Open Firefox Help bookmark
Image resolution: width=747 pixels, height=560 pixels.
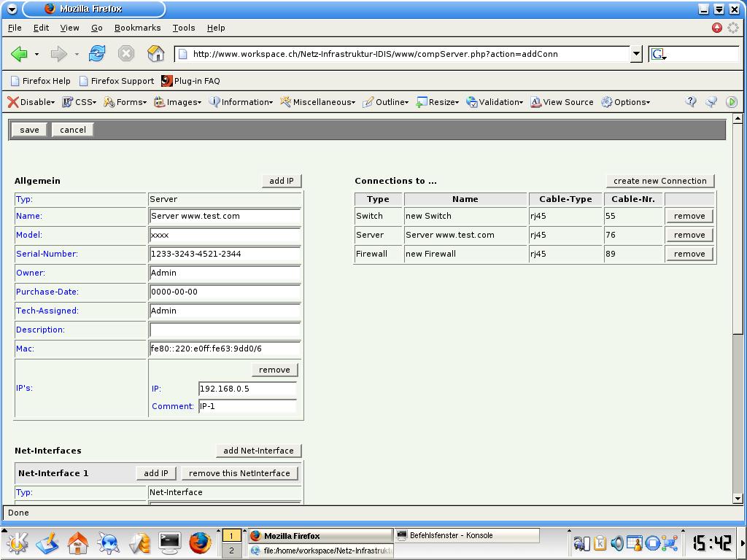coord(41,81)
